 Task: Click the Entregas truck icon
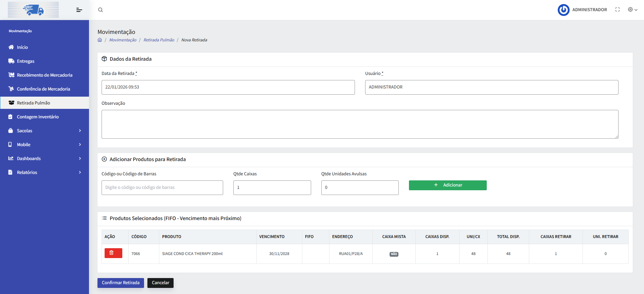(x=11, y=61)
